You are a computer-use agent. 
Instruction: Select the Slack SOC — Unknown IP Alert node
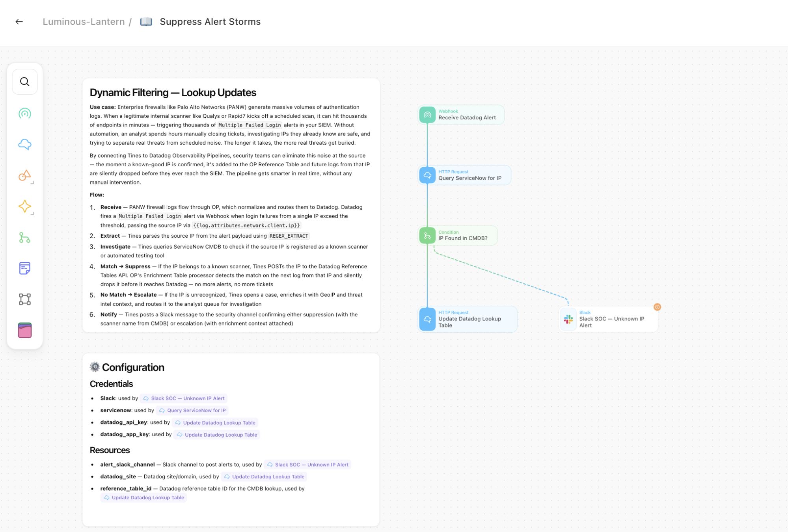pos(609,319)
